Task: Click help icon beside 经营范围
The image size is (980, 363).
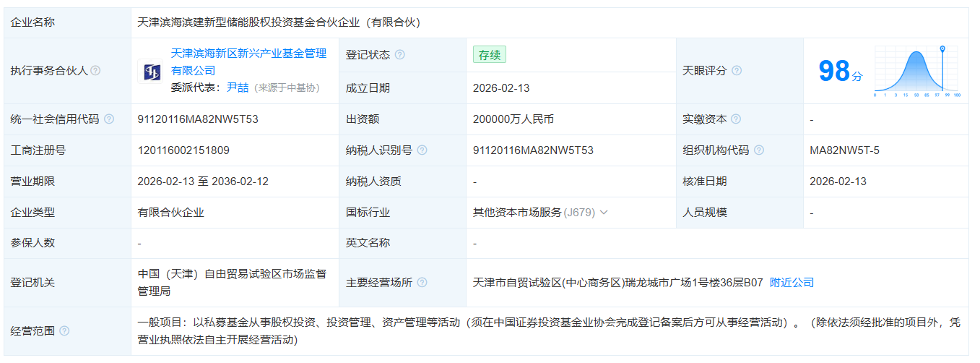Action: (64, 330)
